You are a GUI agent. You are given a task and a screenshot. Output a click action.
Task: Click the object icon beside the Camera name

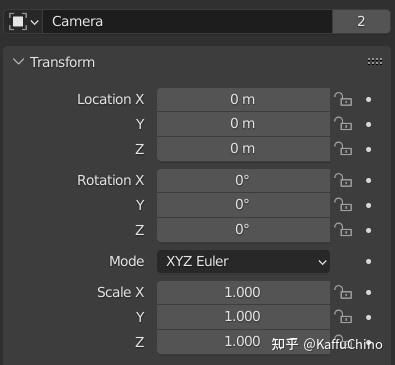[18, 22]
